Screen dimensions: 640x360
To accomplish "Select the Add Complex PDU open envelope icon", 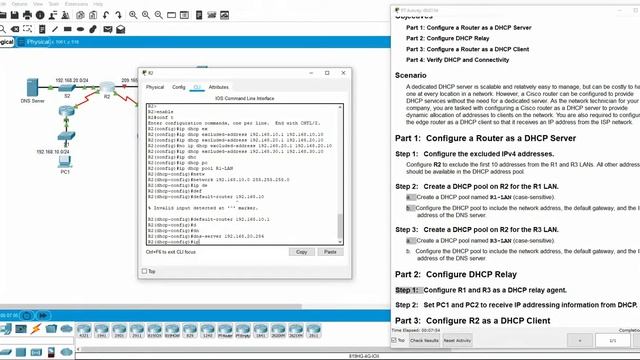I will [x=121, y=29].
